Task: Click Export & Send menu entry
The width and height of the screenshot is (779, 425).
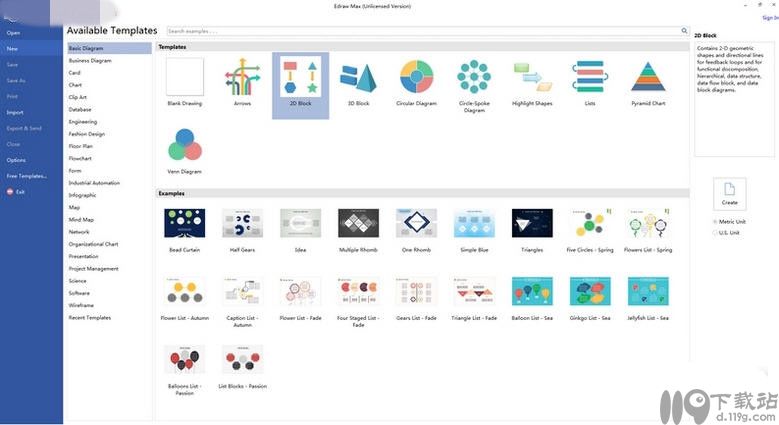Action: [x=24, y=128]
